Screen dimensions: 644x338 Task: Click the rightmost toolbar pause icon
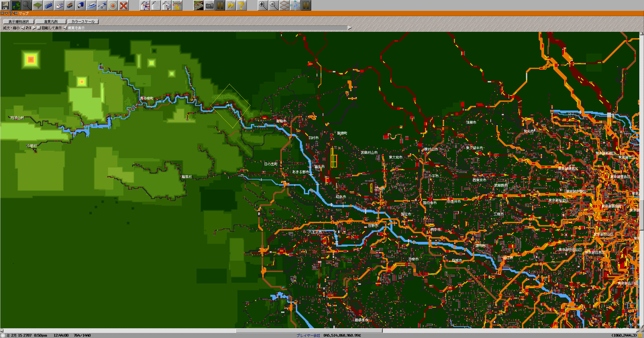(x=306, y=5)
